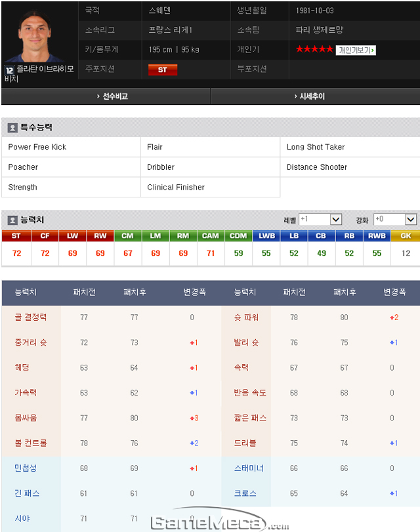Image resolution: width=420 pixels, height=532 pixels.
Task: Click the 슛 파워 stat label
Action: tap(247, 317)
